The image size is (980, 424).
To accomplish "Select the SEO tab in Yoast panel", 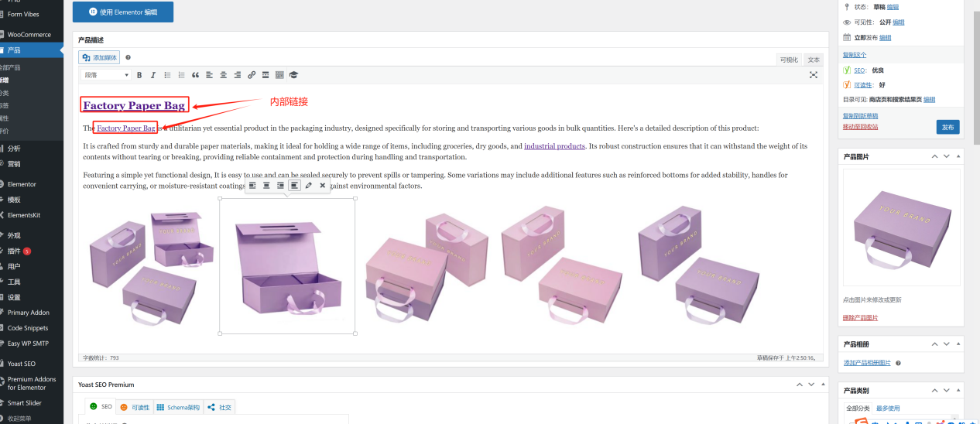I will pos(101,406).
